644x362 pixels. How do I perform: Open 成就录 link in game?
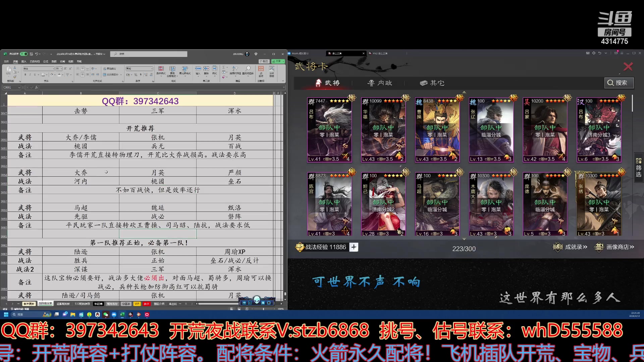pyautogui.click(x=570, y=247)
